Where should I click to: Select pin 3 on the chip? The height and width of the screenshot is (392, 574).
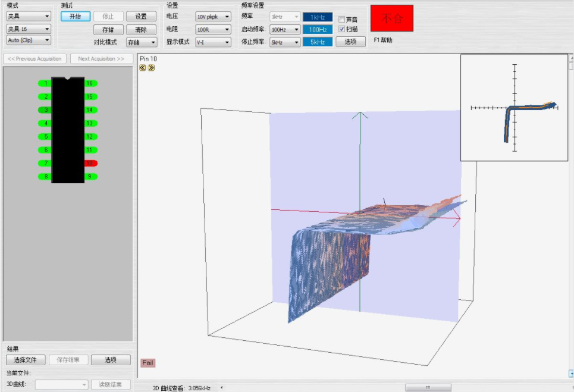(x=45, y=110)
